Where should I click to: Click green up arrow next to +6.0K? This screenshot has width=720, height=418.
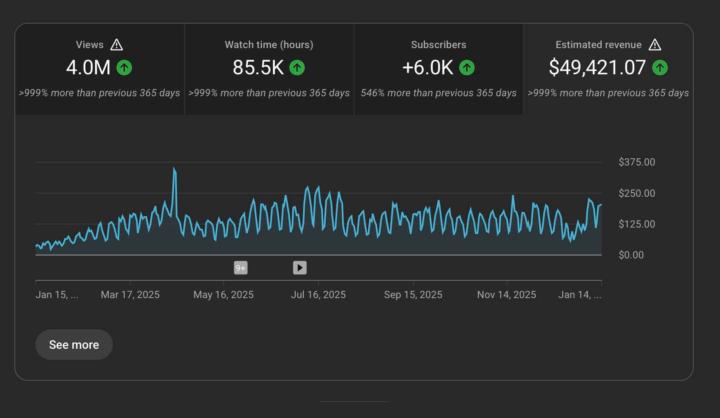coord(467,68)
